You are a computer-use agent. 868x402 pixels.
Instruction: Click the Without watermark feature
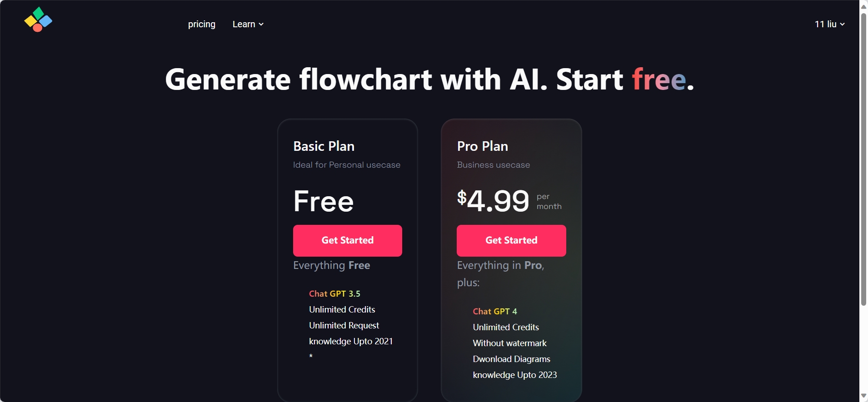coord(509,343)
